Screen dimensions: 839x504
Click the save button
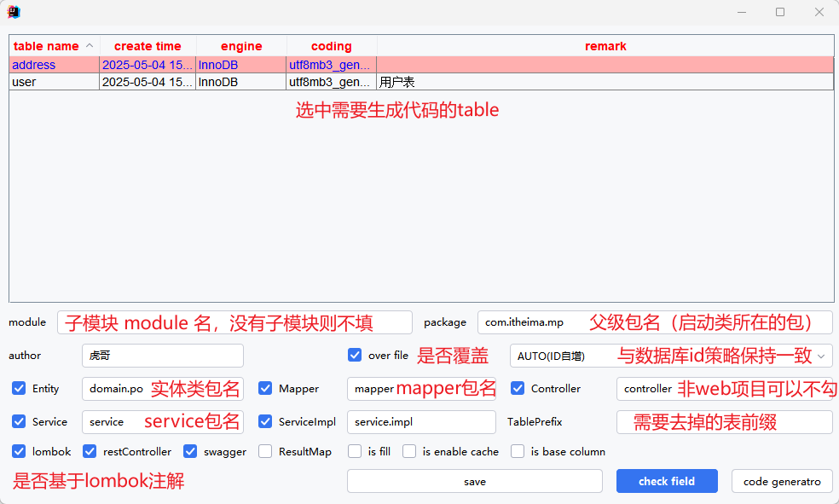click(x=474, y=481)
